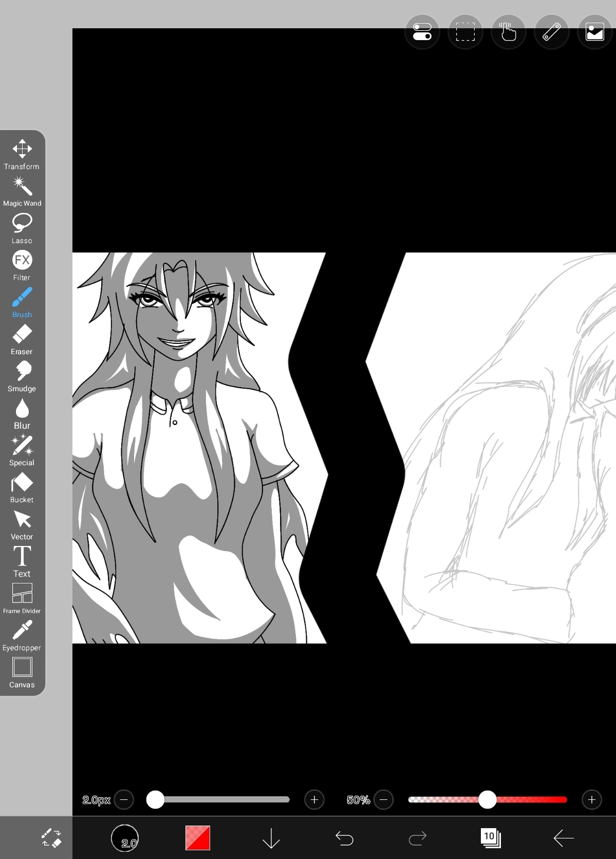Toggle the stabilizer hand icon
Image resolution: width=616 pixels, height=859 pixels.
508,32
